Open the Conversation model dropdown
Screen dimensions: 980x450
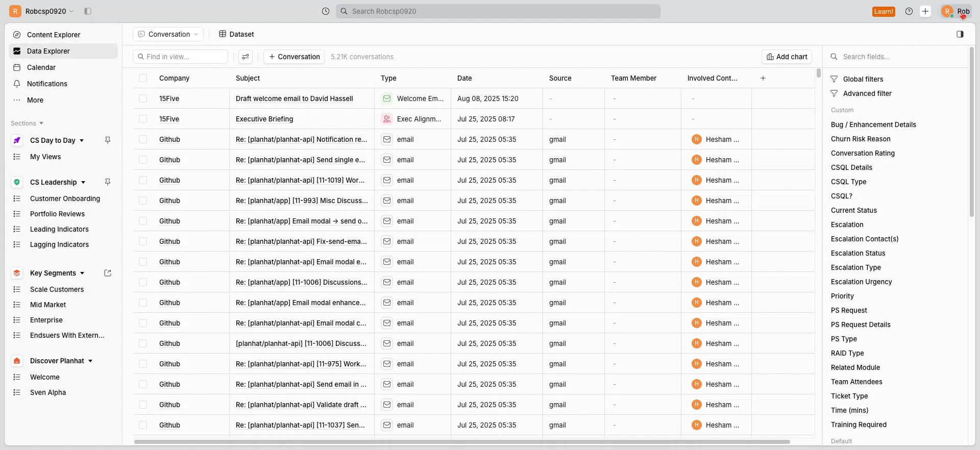pos(168,34)
